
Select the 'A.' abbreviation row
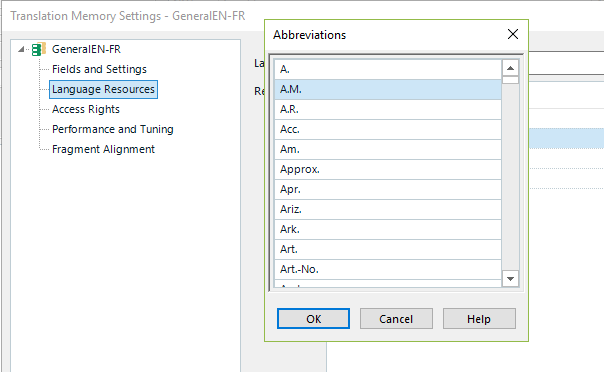pyautogui.click(x=388, y=69)
